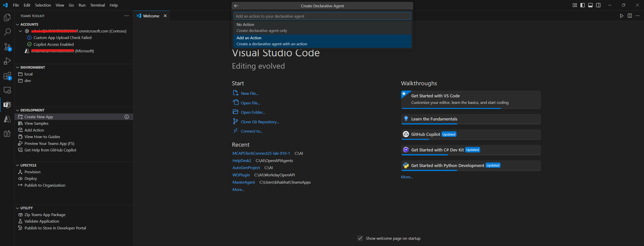
Task: Open the Search view in activity bar
Action: pos(7,32)
